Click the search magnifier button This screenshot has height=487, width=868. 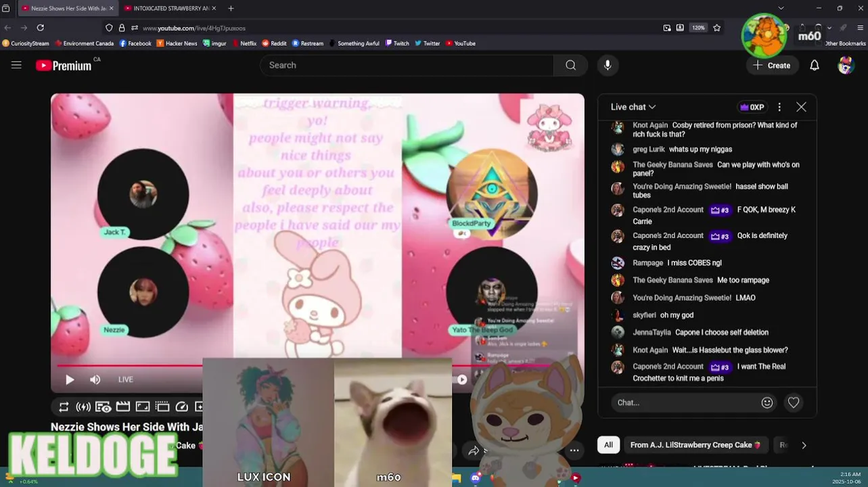[x=570, y=65]
